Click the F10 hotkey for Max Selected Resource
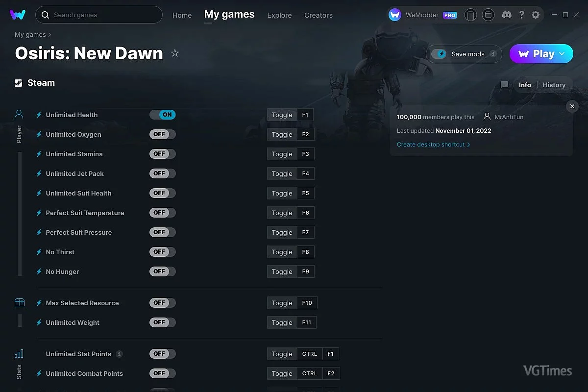Viewport: 588px width, 392px height. tap(307, 303)
